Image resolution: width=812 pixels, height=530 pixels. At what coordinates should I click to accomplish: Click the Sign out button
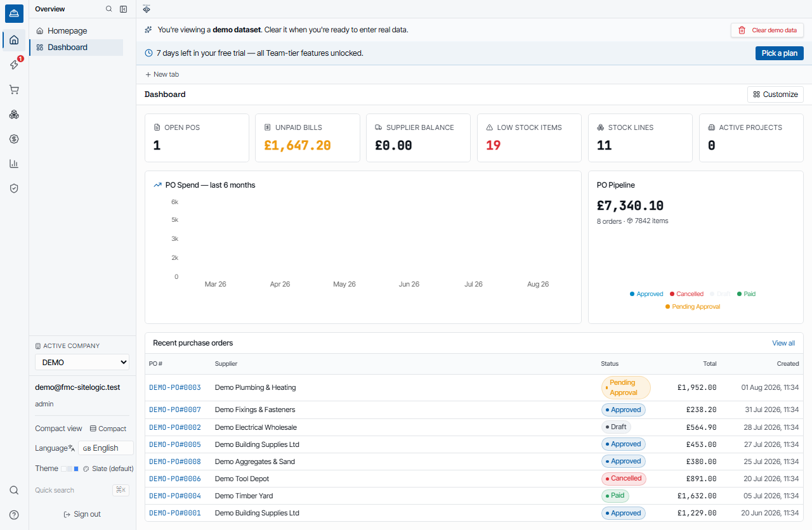(x=82, y=514)
